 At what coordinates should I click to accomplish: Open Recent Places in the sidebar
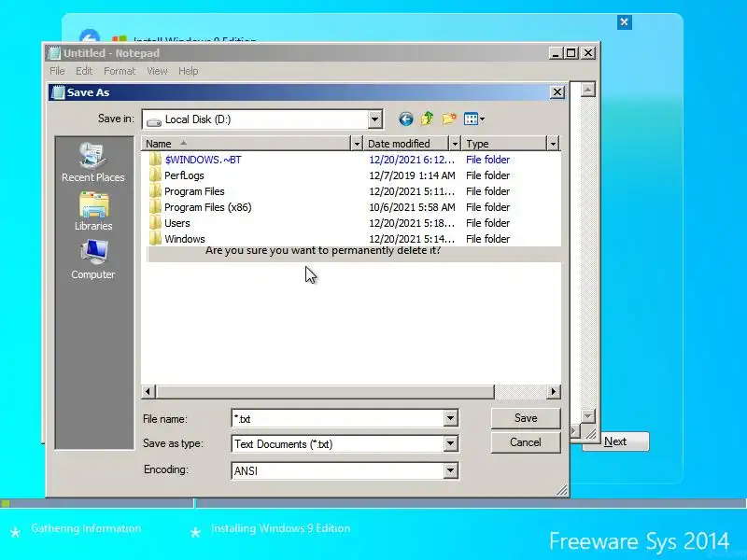click(x=92, y=162)
